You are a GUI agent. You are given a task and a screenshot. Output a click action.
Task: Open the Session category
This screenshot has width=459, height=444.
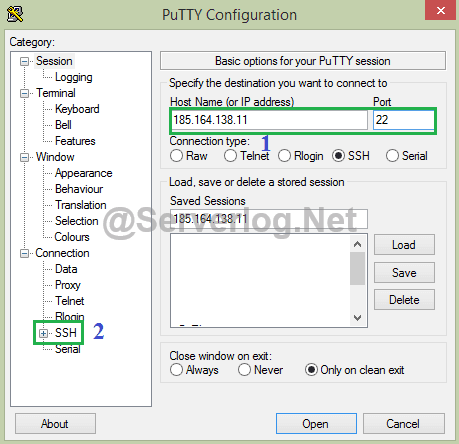(54, 61)
